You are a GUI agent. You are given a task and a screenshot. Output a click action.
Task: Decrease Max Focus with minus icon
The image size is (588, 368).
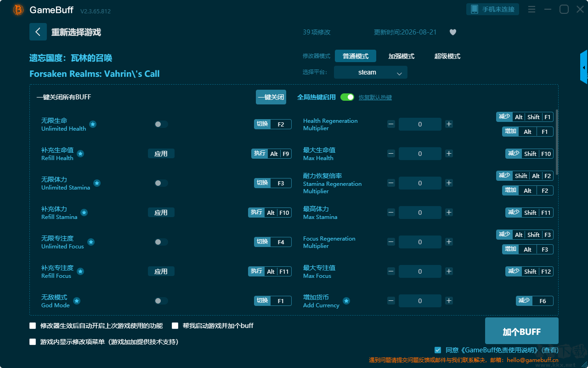coord(391,271)
